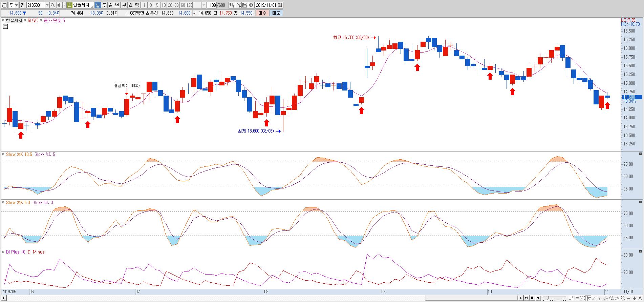Click the 109 candle count field
Image resolution: width=644 pixels, height=302 pixels.
(212, 5)
